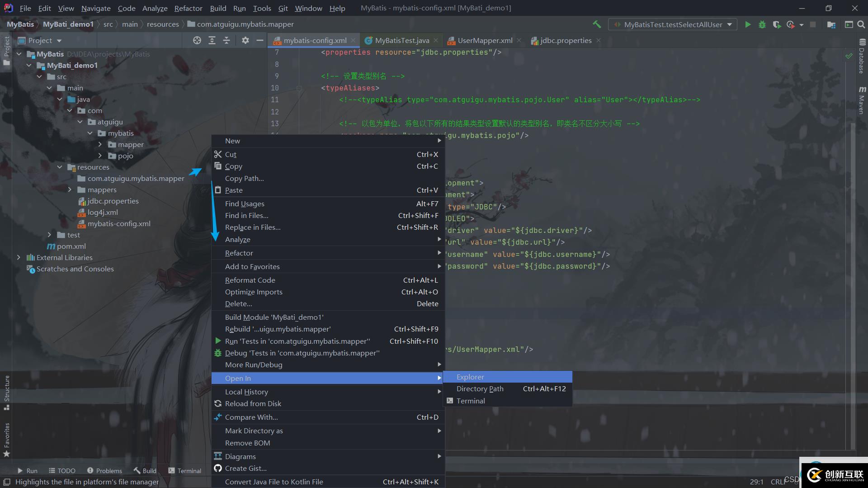This screenshot has height=488, width=868.
Task: Collapse the src folder node
Action: pos(39,76)
